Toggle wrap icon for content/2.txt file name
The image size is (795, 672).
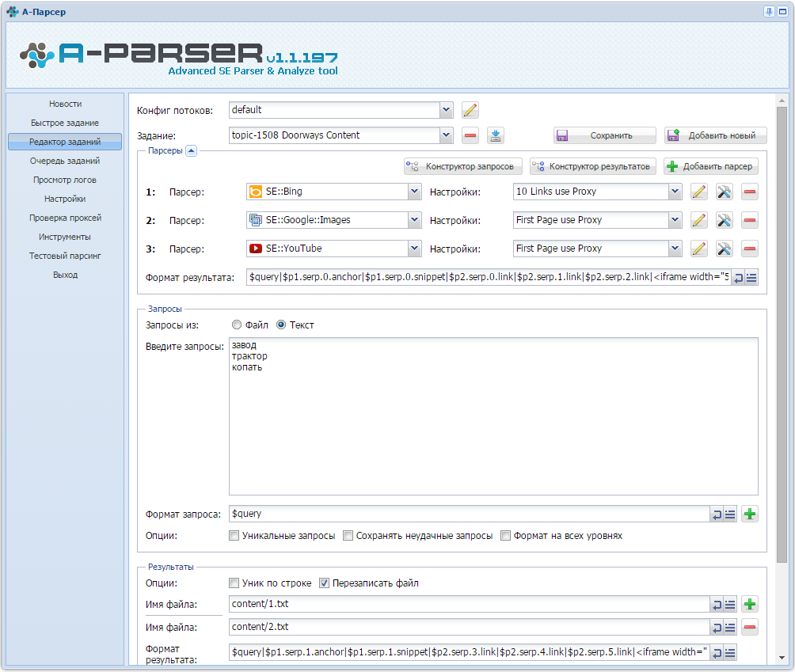point(717,628)
